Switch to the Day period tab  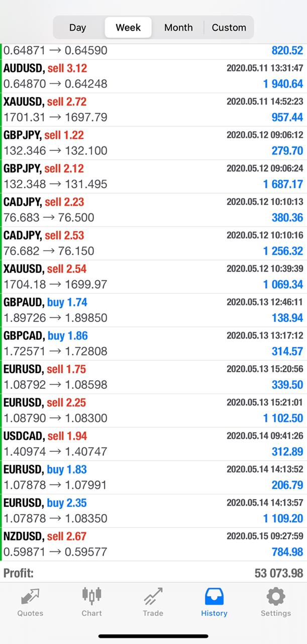[78, 28]
